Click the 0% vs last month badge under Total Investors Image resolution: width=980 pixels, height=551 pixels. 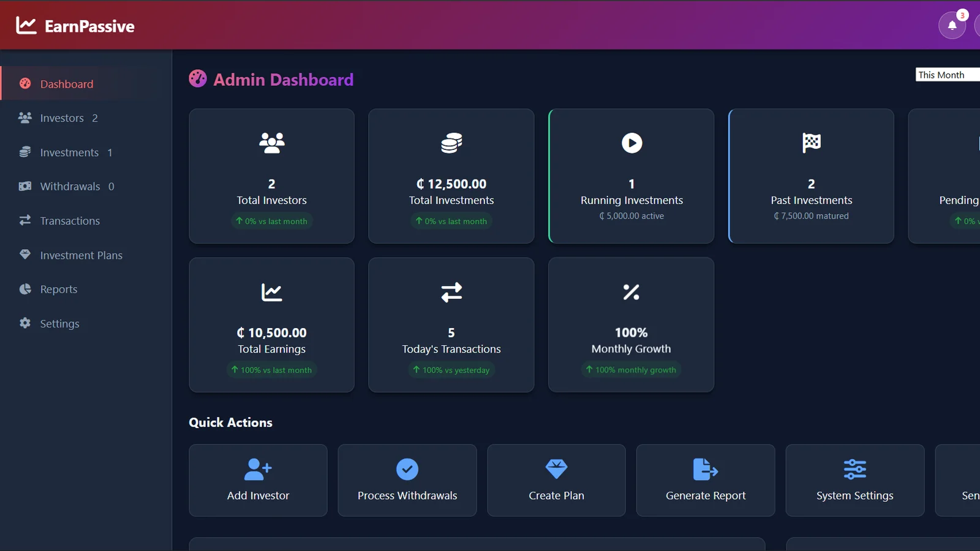(x=272, y=221)
